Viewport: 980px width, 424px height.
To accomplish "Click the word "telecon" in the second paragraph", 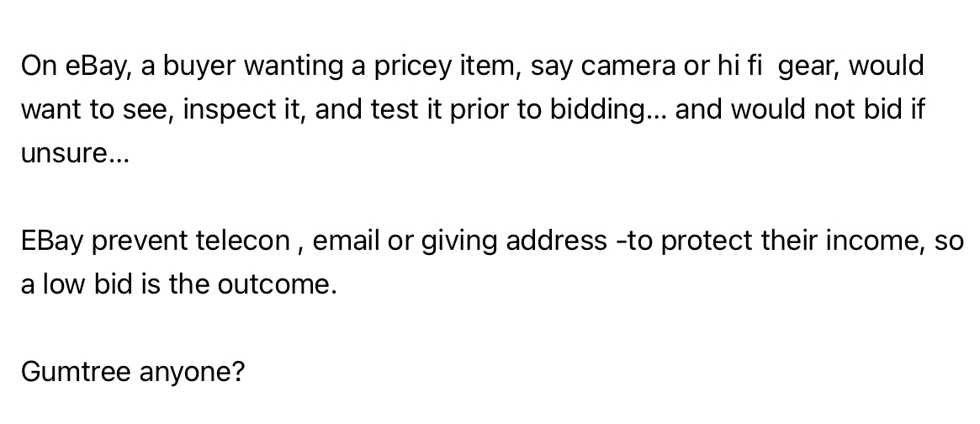I will (242, 241).
